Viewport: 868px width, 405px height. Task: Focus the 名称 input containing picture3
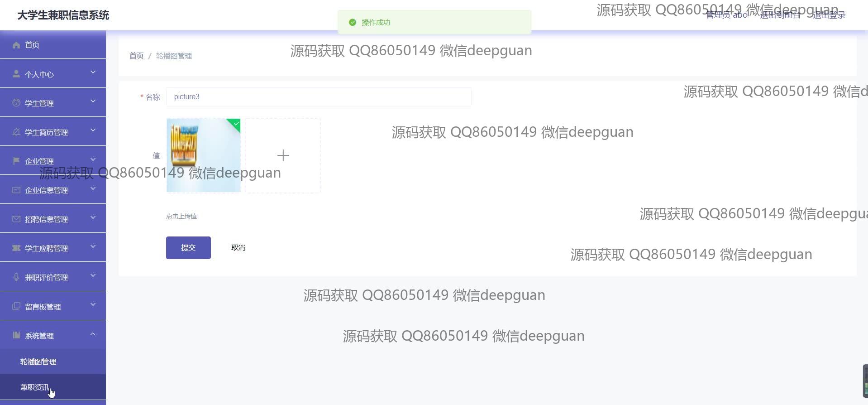click(x=319, y=97)
